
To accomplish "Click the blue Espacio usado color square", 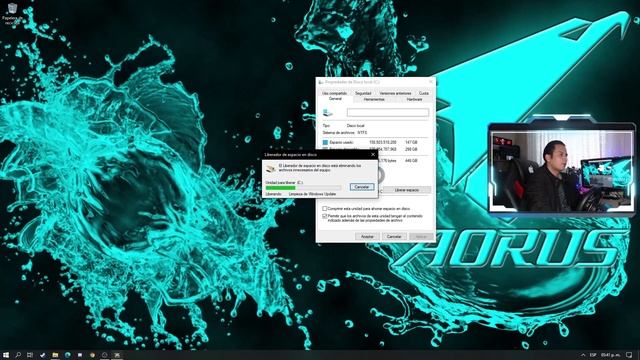I will (325, 142).
